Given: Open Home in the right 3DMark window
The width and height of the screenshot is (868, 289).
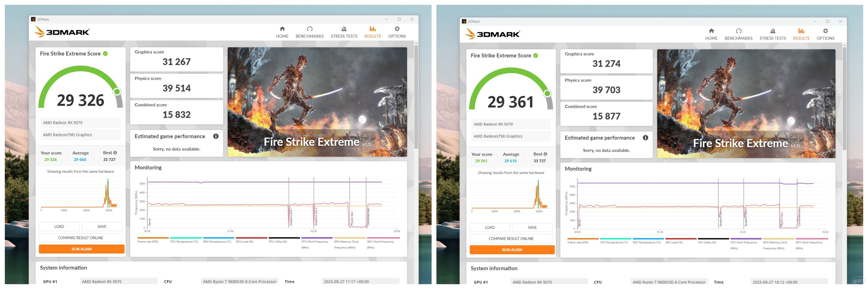Looking at the screenshot, I should pos(711,34).
